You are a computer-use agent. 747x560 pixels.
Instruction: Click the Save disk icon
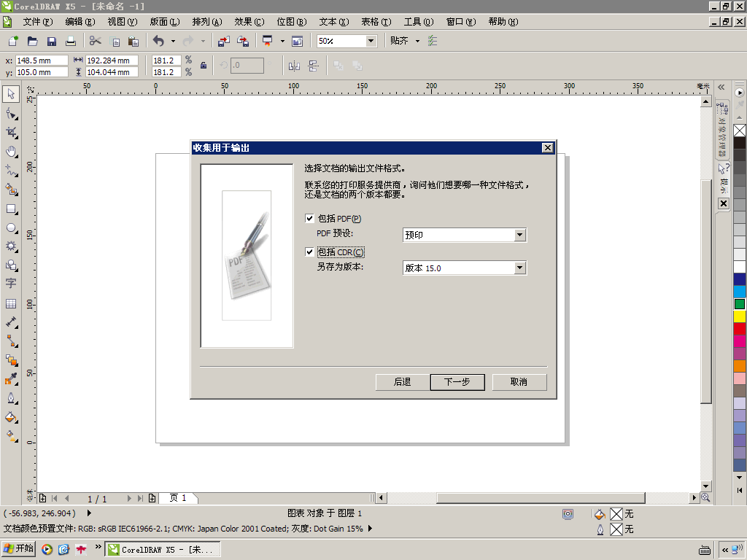point(52,42)
